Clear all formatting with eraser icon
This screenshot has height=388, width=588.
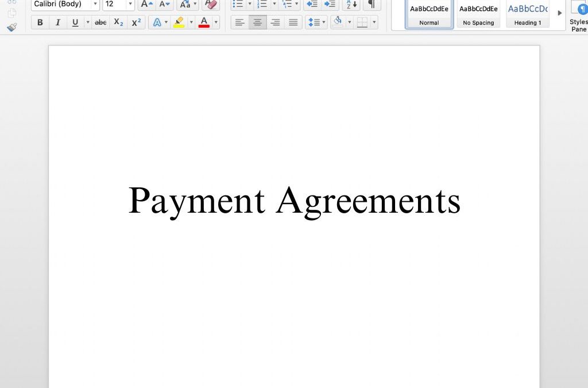pyautogui.click(x=211, y=5)
